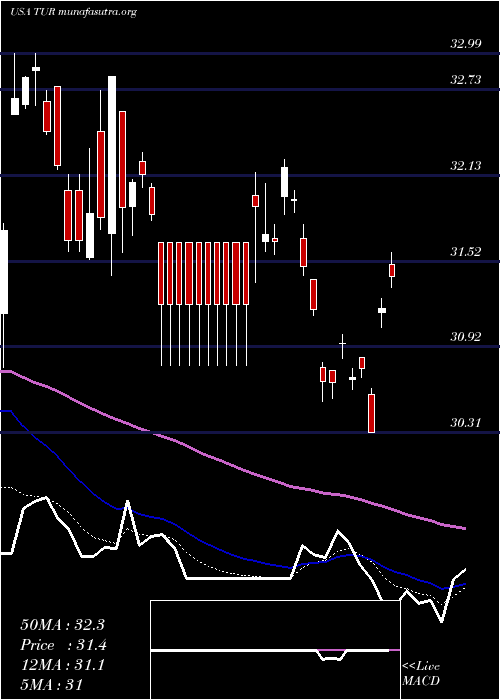The width and height of the screenshot is (500, 700).
Task: Click the 30.92 price level label
Action: [466, 337]
